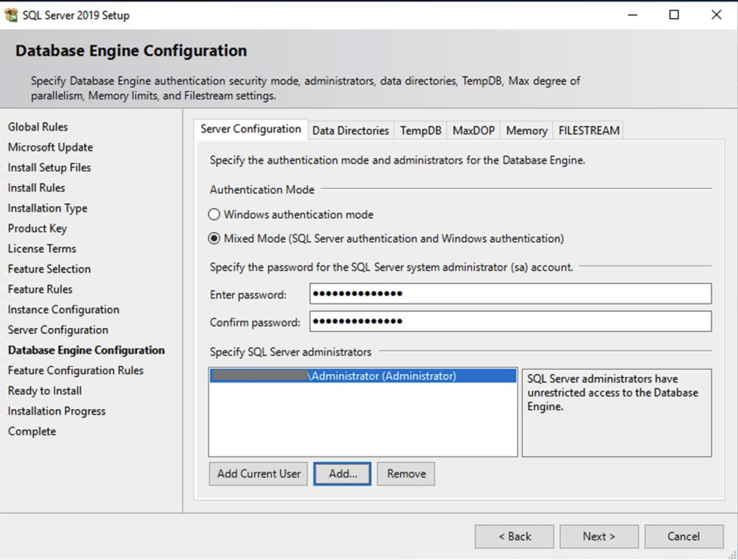The width and height of the screenshot is (738, 560).
Task: Click the SQL Server Setup title bar icon
Action: pos(11,15)
